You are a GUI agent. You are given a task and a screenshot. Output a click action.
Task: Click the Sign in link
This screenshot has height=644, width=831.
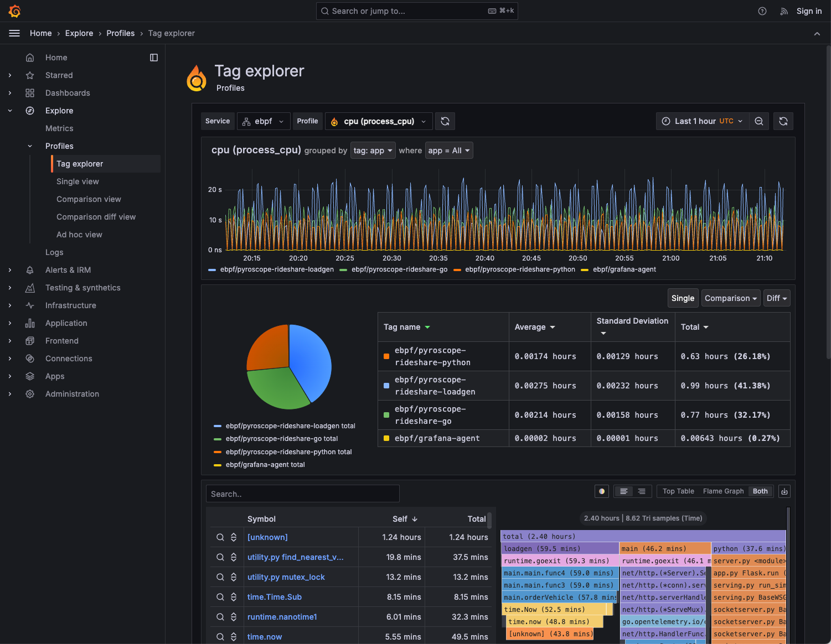(809, 11)
